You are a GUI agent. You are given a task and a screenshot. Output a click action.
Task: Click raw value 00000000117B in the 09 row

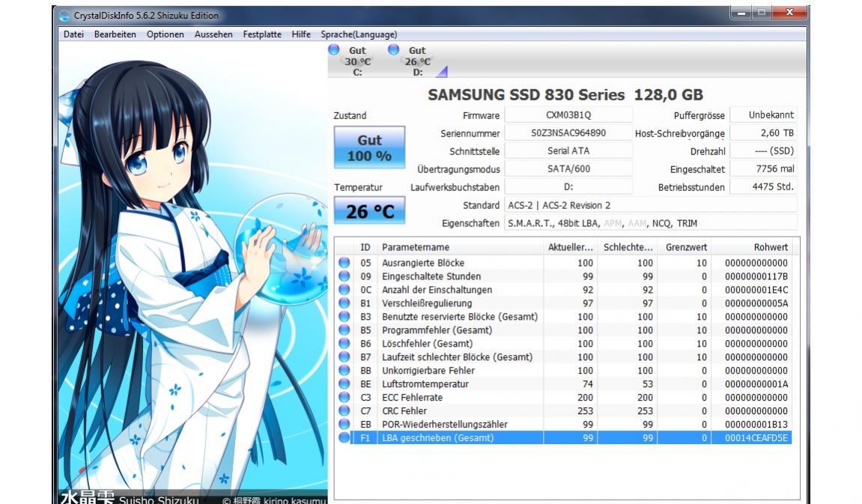[756, 276]
